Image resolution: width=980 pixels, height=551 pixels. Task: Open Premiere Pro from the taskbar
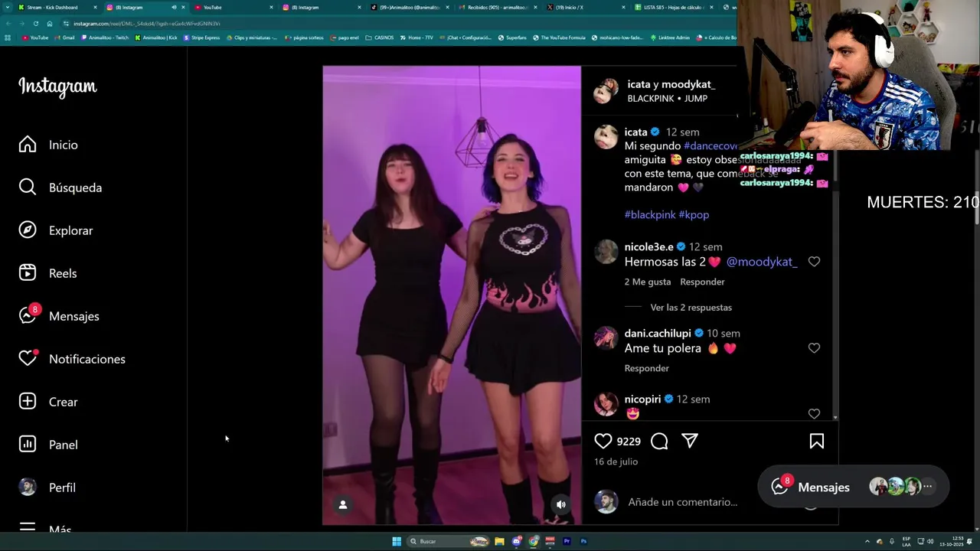click(567, 541)
